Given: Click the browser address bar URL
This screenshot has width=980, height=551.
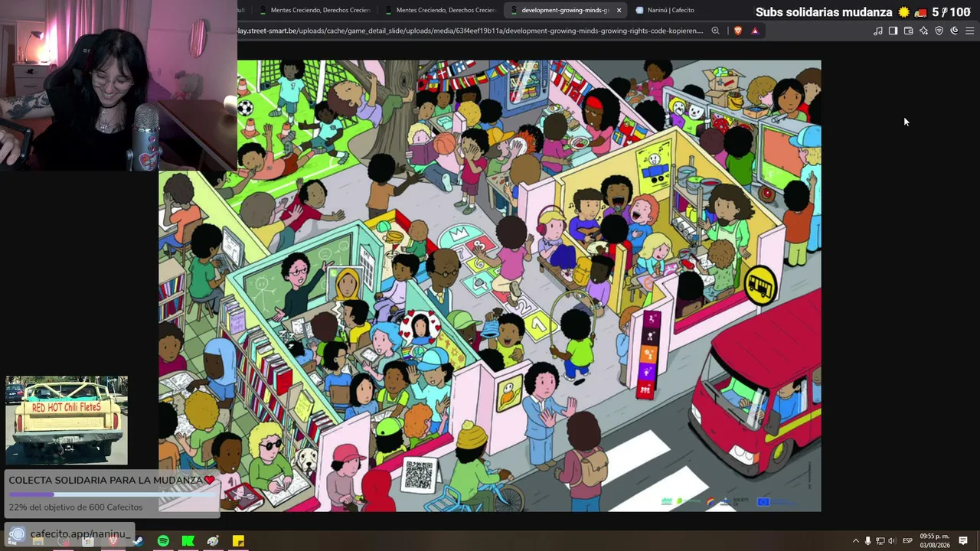Looking at the screenshot, I should pos(470,31).
